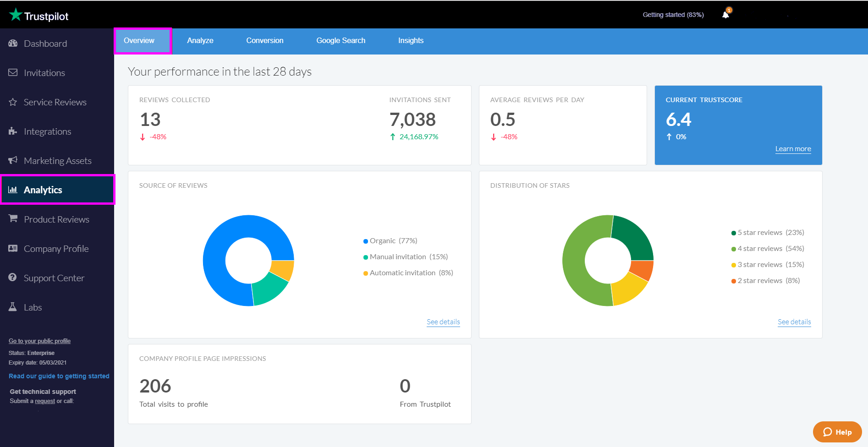This screenshot has width=868, height=447.
Task: Open Company Profile section
Action: 57,249
